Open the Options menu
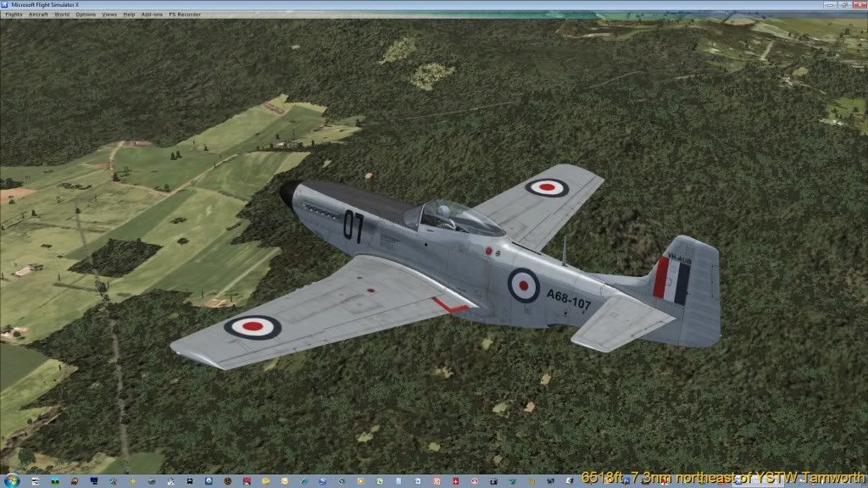The image size is (868, 488). [x=86, y=14]
